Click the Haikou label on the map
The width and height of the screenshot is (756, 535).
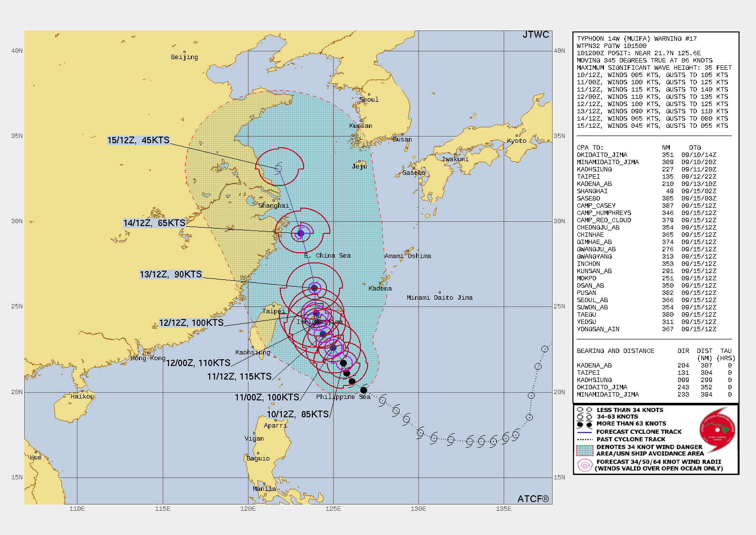pyautogui.click(x=82, y=397)
